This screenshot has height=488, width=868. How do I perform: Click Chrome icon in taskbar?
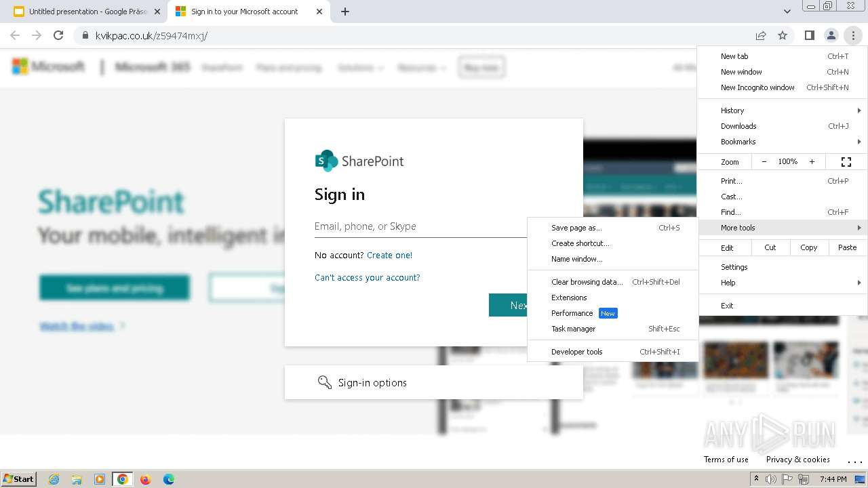point(123,479)
